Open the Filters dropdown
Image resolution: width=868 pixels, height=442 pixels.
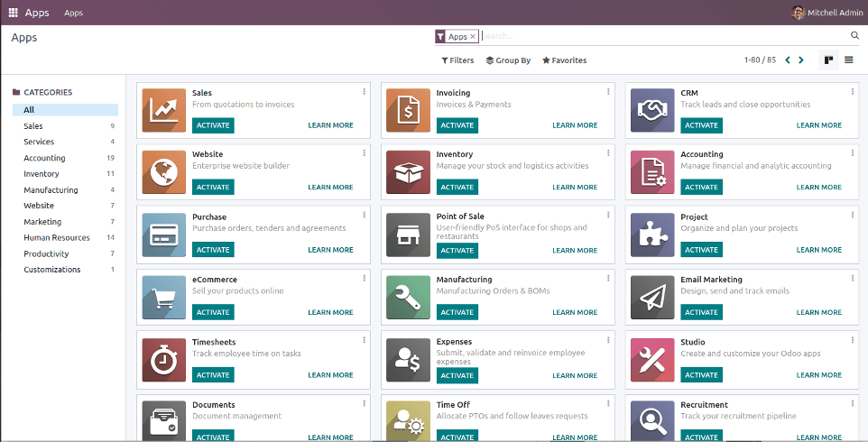coord(457,60)
